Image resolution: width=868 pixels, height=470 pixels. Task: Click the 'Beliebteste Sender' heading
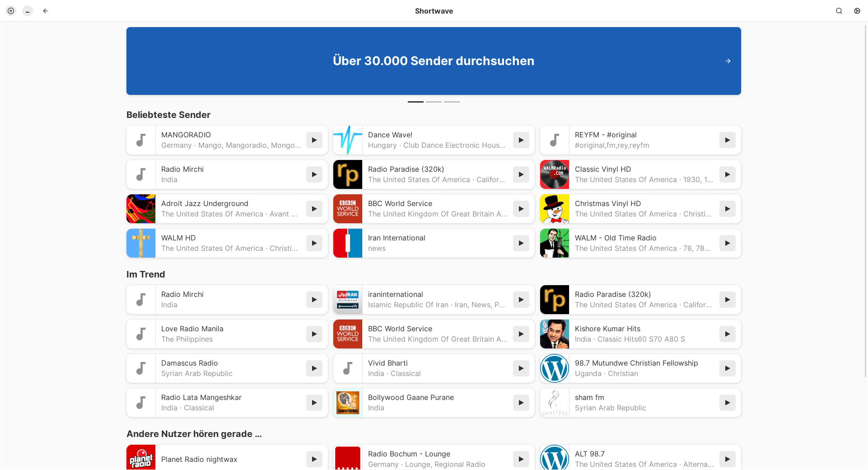pos(168,115)
